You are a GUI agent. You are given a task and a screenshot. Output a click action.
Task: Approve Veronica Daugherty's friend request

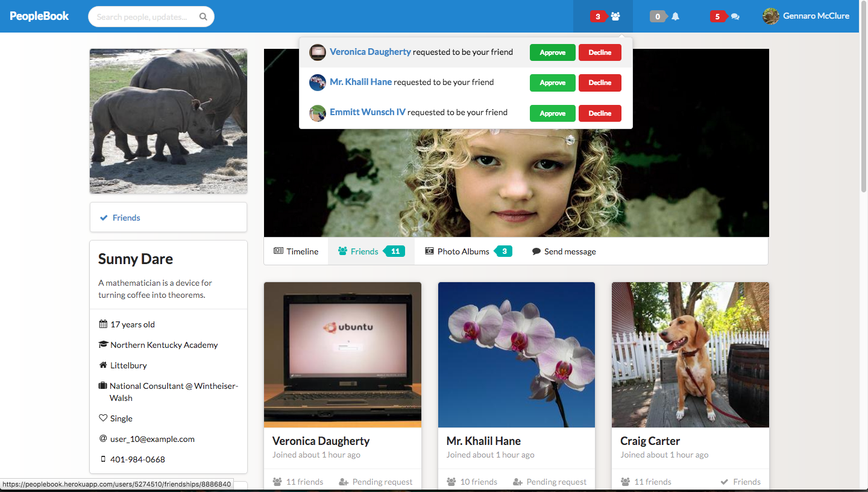coord(553,52)
